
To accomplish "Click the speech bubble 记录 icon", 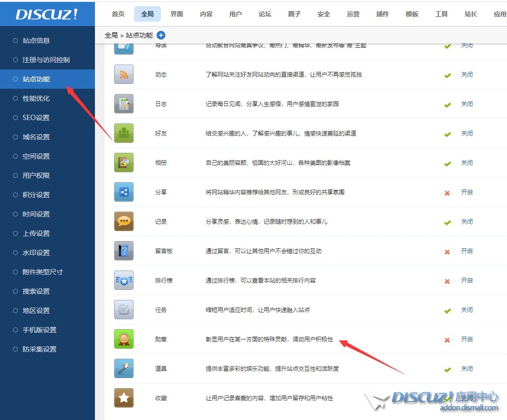I will tap(124, 222).
